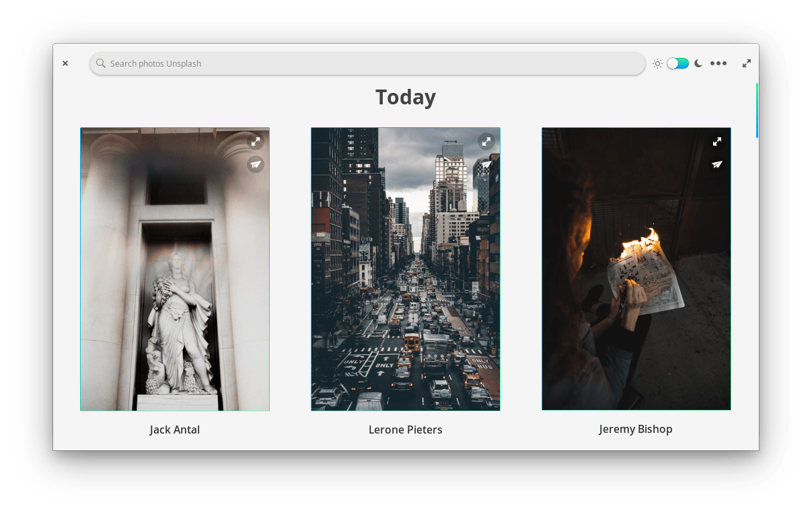Click the magnifier icon in search bar
The width and height of the screenshot is (812, 513).
101,63
